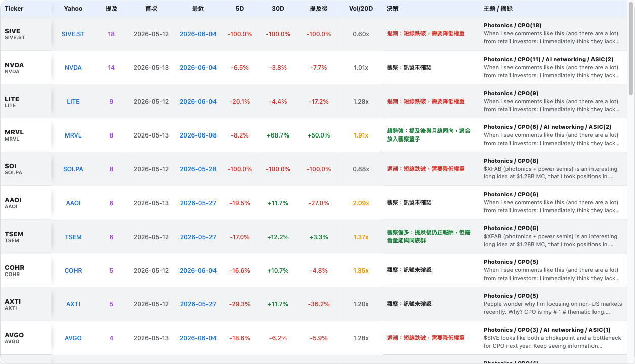Click the 1.91x volume value for MRVL
The height and width of the screenshot is (364, 635).
361,135
